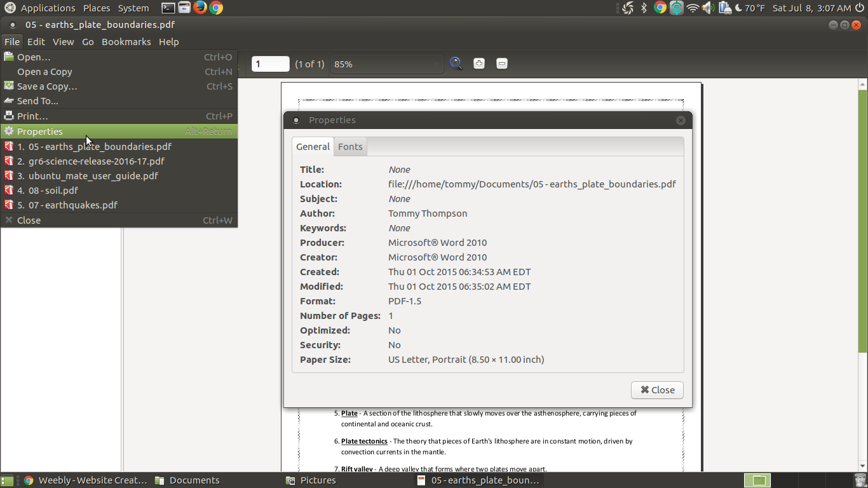Click the Modified date value

[459, 287]
